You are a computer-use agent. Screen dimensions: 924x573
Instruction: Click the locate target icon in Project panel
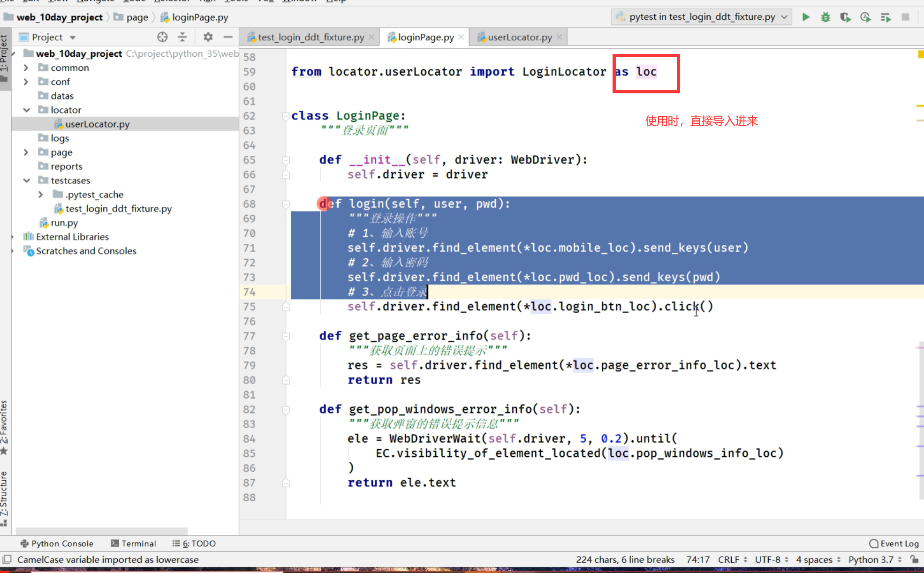coord(162,37)
